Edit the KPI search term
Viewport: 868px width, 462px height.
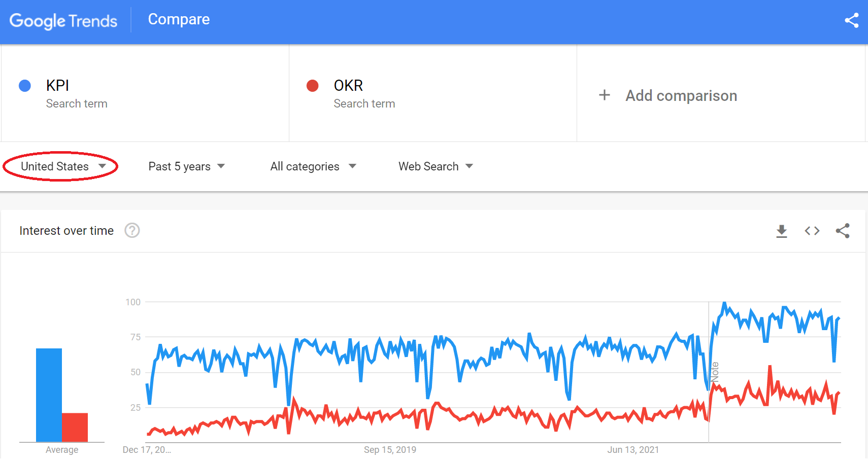coord(58,86)
